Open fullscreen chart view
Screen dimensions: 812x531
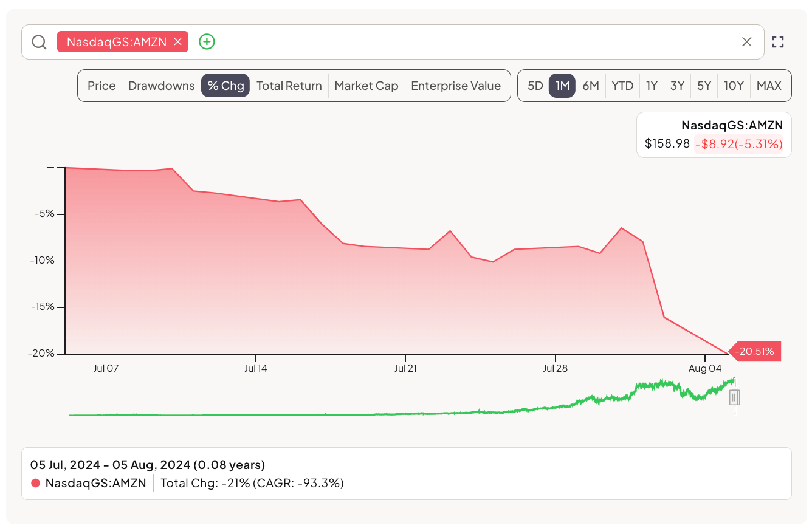pos(778,42)
